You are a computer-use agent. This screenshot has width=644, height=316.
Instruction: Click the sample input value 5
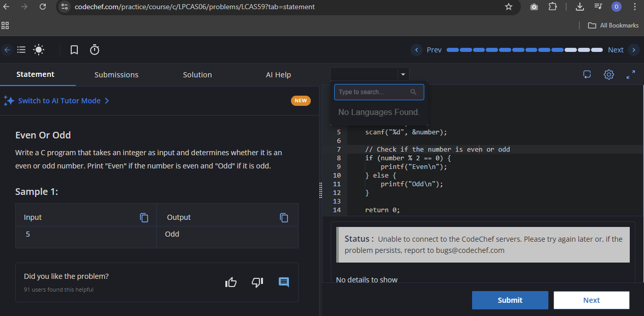28,234
